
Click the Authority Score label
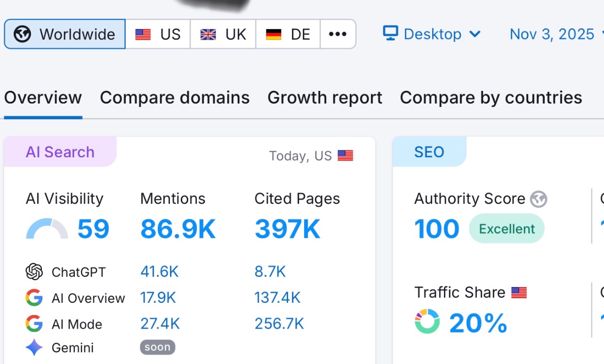click(x=470, y=199)
